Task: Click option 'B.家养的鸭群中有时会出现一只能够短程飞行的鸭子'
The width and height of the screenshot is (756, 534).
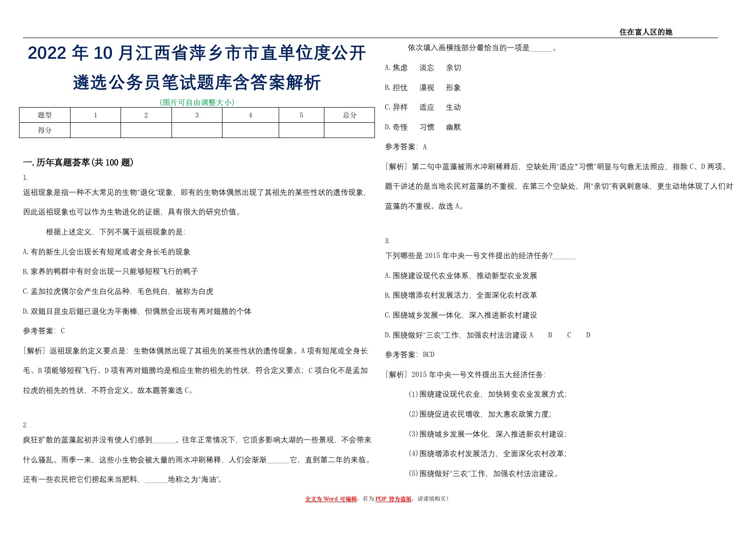Action: tap(111, 271)
